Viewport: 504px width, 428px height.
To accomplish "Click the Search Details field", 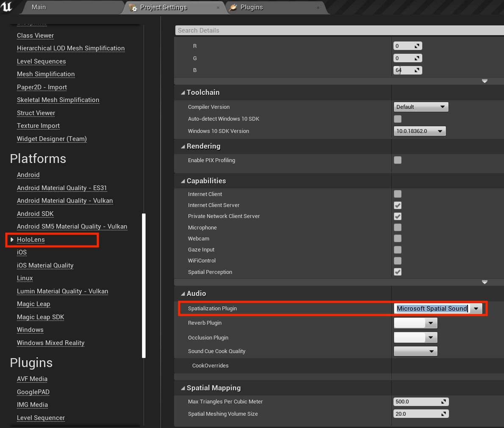I will pyautogui.click(x=339, y=30).
